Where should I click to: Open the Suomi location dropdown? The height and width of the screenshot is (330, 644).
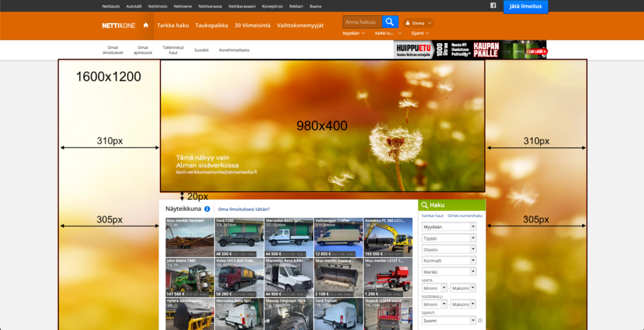[x=449, y=321]
